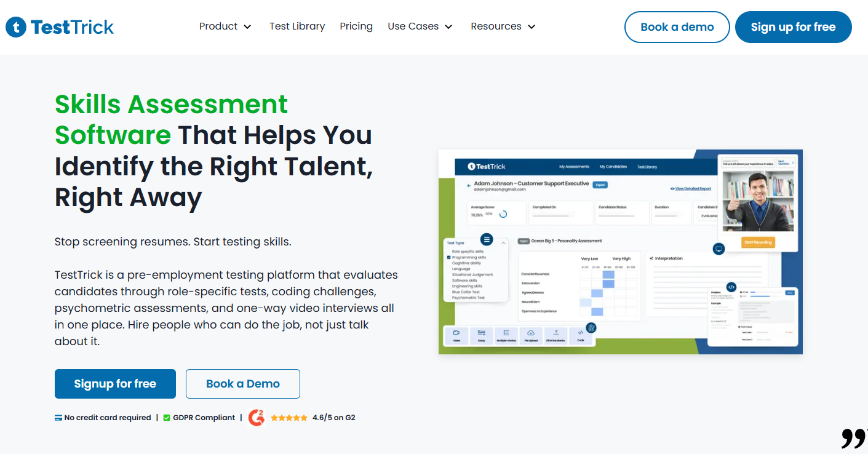The height and width of the screenshot is (454, 868).
Task: Click the Neuroticism highlighted score cell
Action: point(586,302)
